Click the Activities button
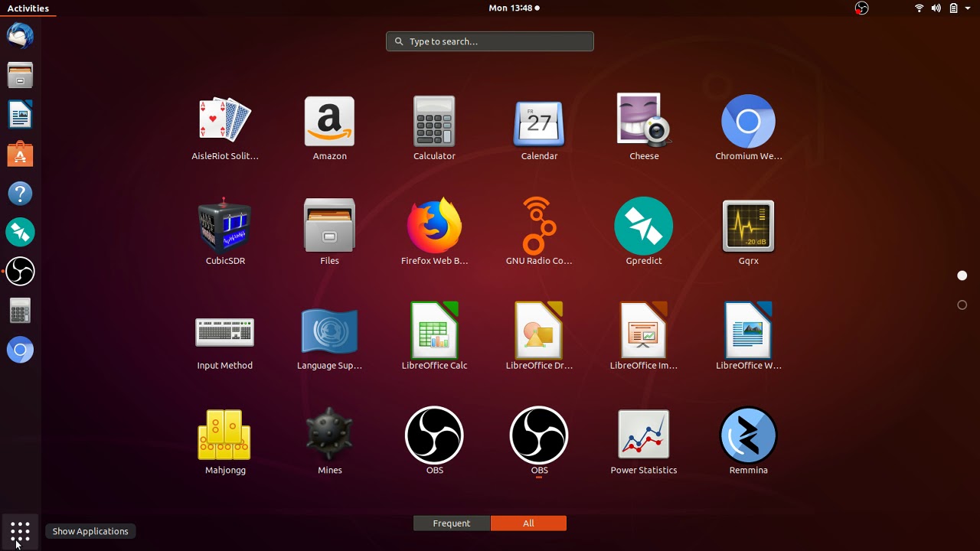The image size is (980, 551). coord(28,8)
